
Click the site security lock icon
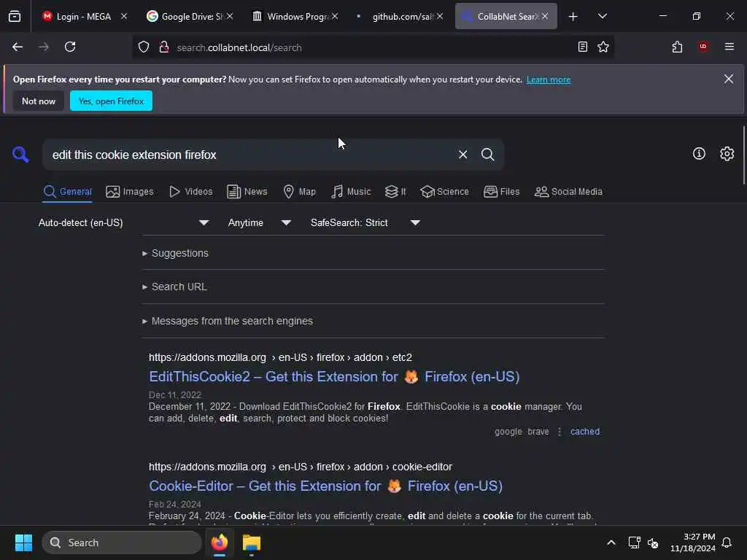point(164,47)
